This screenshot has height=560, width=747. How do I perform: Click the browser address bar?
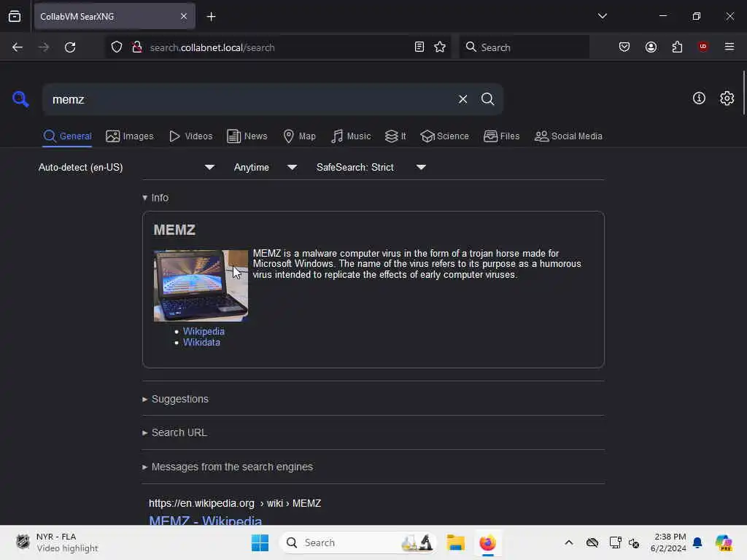click(276, 47)
